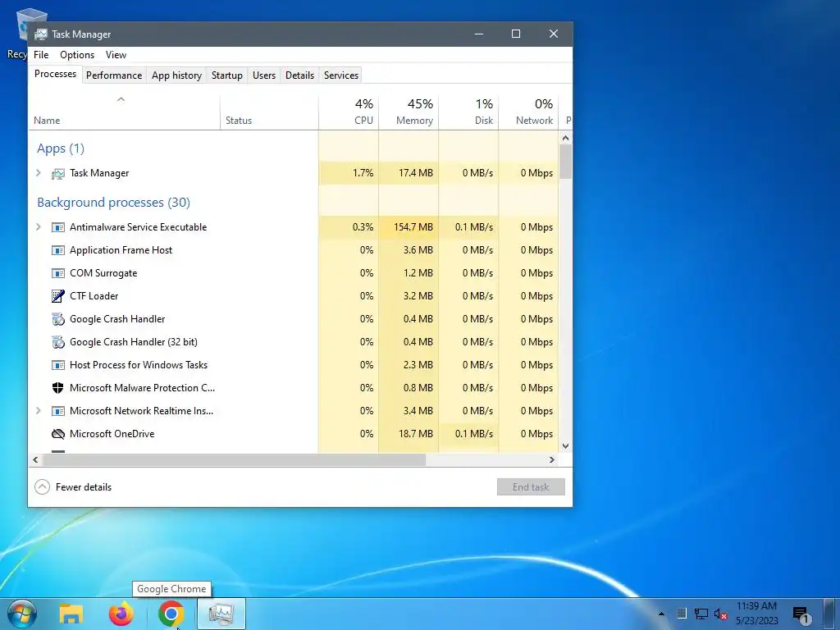
Task: Launch Firefox from the taskbar
Action: [121, 614]
